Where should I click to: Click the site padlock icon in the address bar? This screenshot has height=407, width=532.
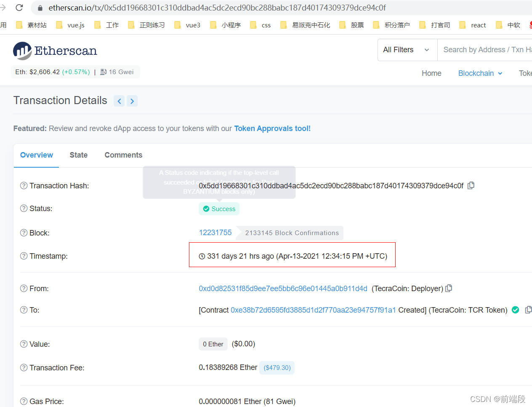pyautogui.click(x=40, y=8)
